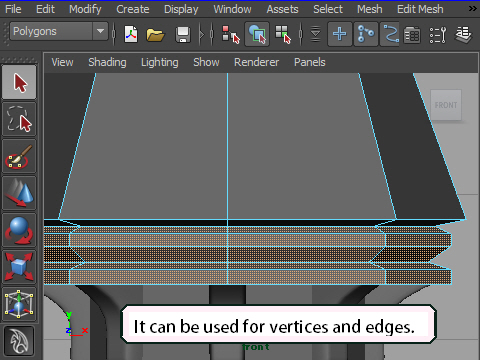Activate the Universal Manipulator tool
480x360 pixels.
point(19,304)
